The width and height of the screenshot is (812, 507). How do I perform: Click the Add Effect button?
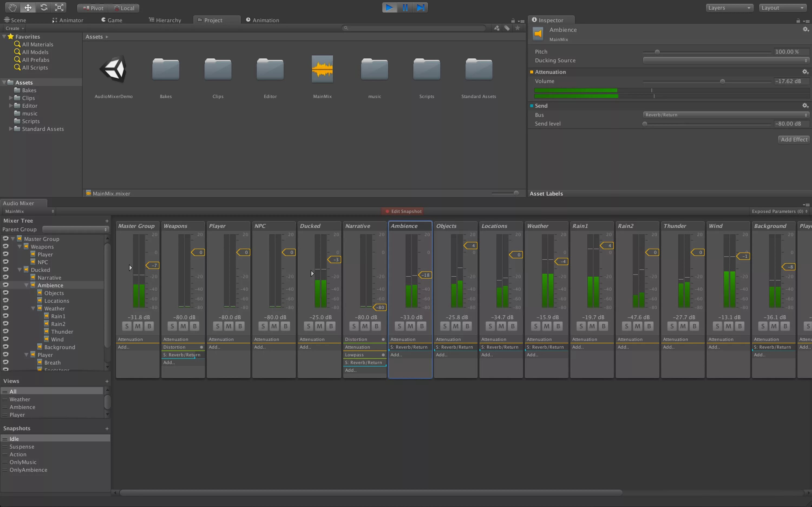pos(794,140)
